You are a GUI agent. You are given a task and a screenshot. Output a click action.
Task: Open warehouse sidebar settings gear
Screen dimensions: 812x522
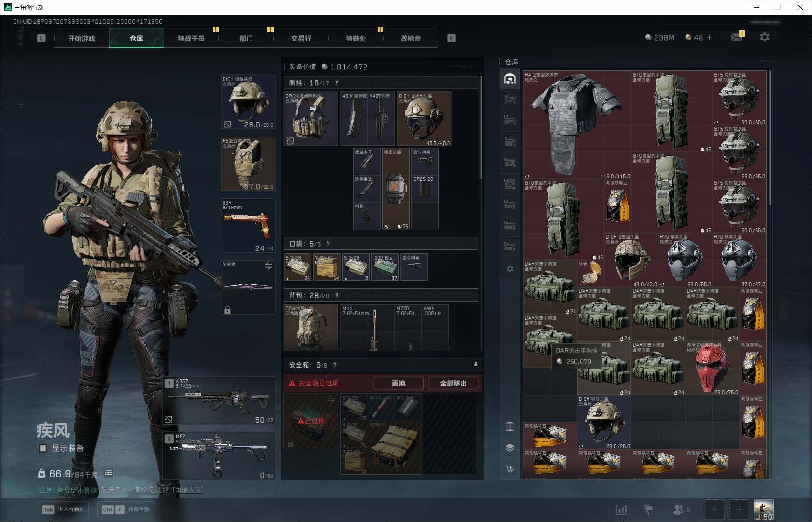[x=510, y=269]
